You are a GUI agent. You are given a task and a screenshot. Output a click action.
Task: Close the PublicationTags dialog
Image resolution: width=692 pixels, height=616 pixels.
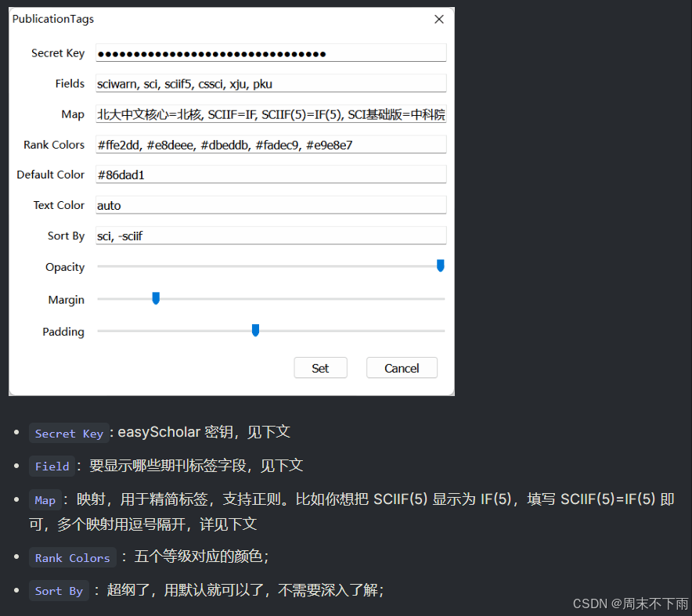[x=438, y=19]
